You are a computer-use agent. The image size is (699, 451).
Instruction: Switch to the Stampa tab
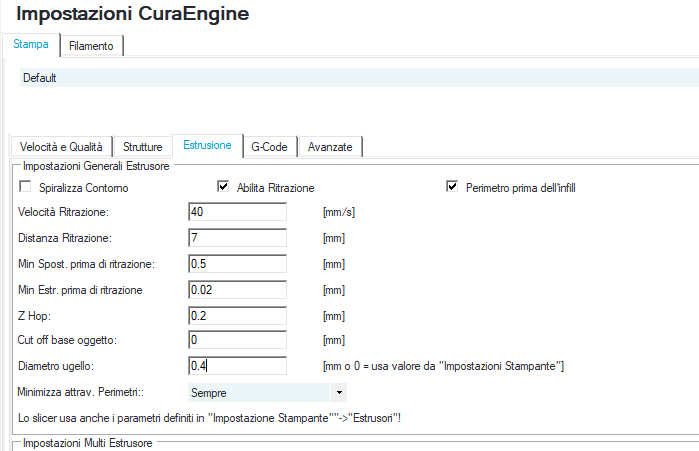pyautogui.click(x=31, y=45)
